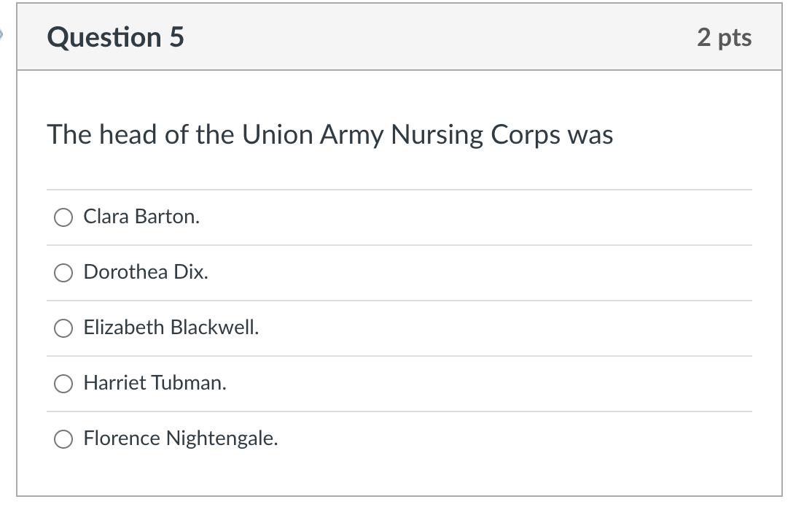Click the word "Corps" in the question prompt
The width and height of the screenshot is (812, 518).
click(525, 136)
